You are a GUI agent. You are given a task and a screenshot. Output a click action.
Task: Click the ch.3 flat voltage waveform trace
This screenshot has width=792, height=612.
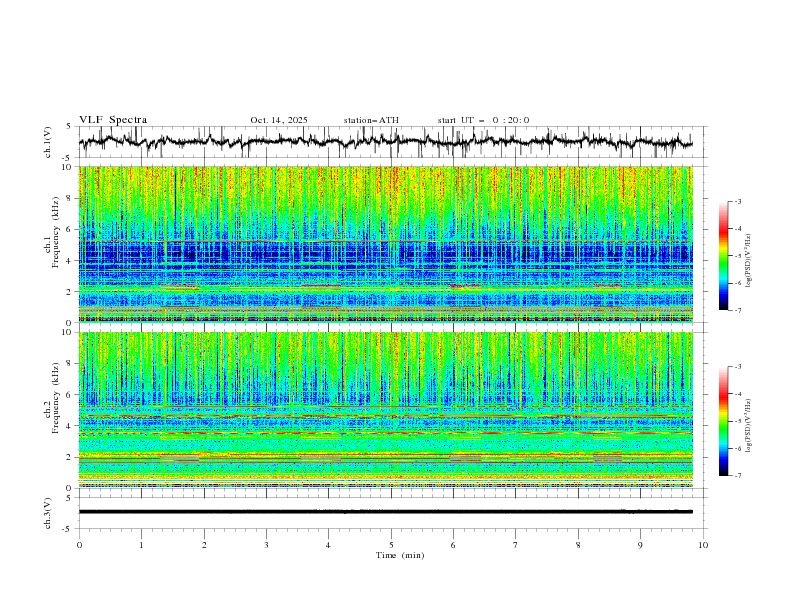point(385,512)
